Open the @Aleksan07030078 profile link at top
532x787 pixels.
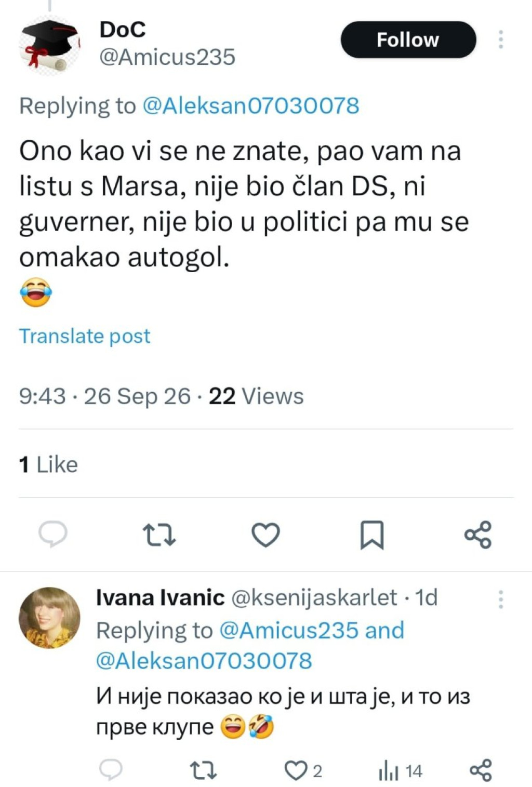[x=250, y=106]
